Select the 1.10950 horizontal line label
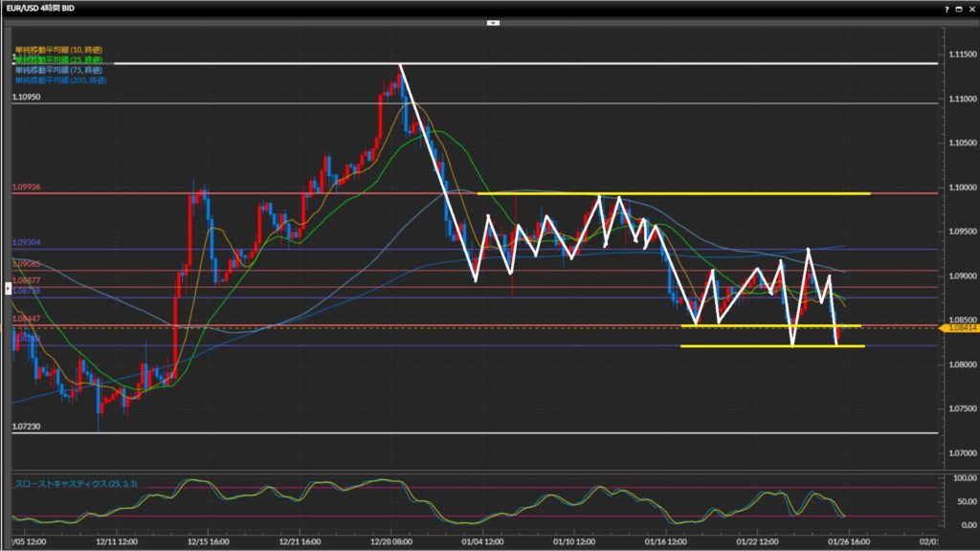The width and height of the screenshot is (980, 551). tap(26, 98)
